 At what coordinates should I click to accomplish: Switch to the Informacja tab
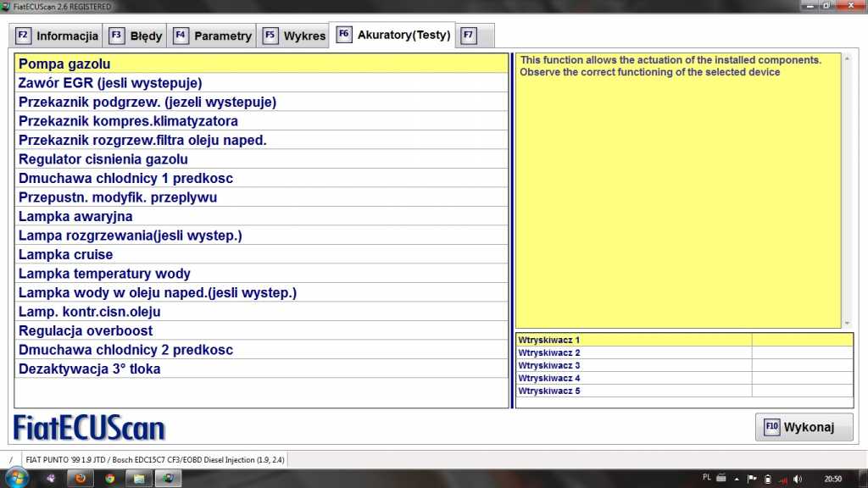tap(58, 36)
